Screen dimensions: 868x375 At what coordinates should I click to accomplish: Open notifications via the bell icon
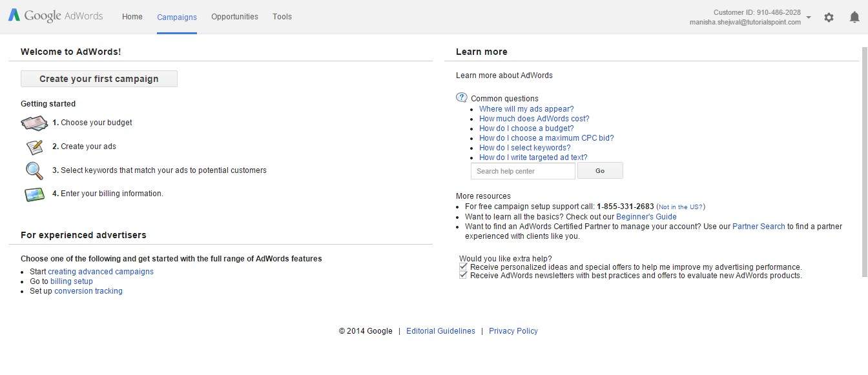click(x=854, y=17)
